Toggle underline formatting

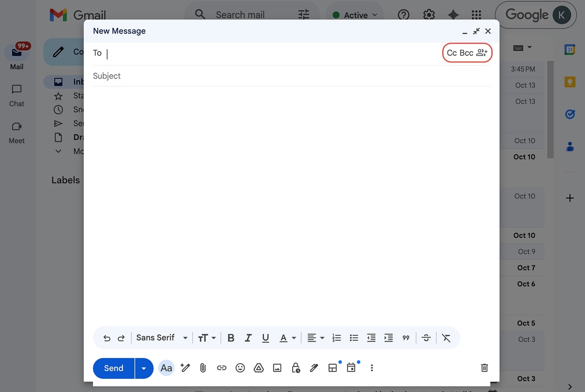point(266,338)
